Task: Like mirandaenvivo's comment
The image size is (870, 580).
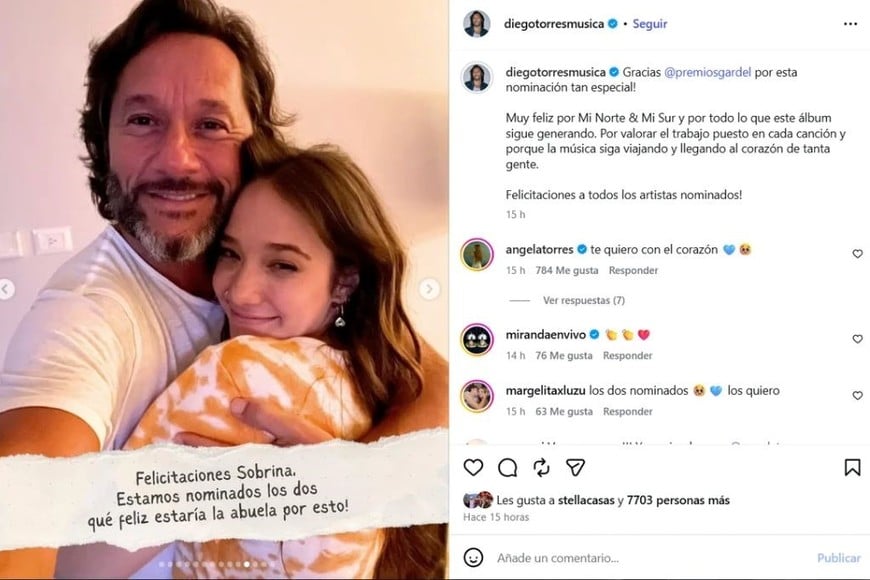Action: (x=857, y=339)
